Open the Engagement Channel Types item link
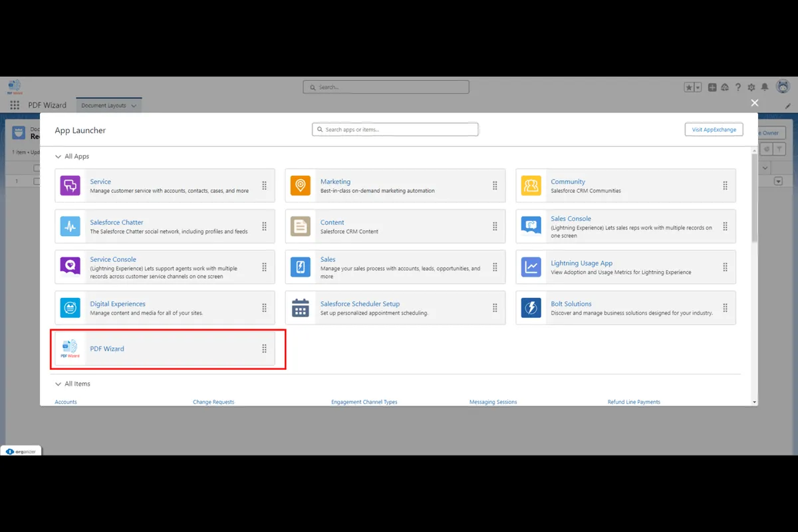798x532 pixels. point(364,402)
